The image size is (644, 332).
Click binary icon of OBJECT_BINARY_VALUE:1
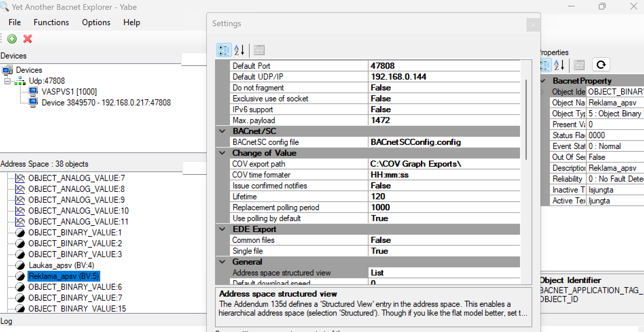pos(20,233)
